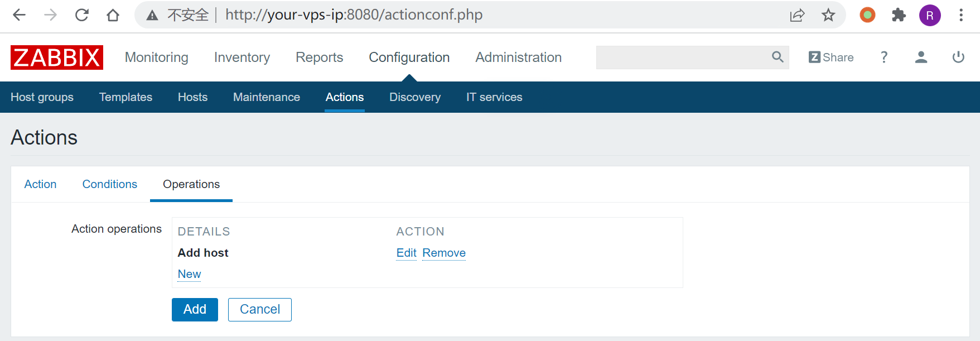Click Edit for Add host operation
Viewport: 980px width, 341px height.
tap(406, 253)
